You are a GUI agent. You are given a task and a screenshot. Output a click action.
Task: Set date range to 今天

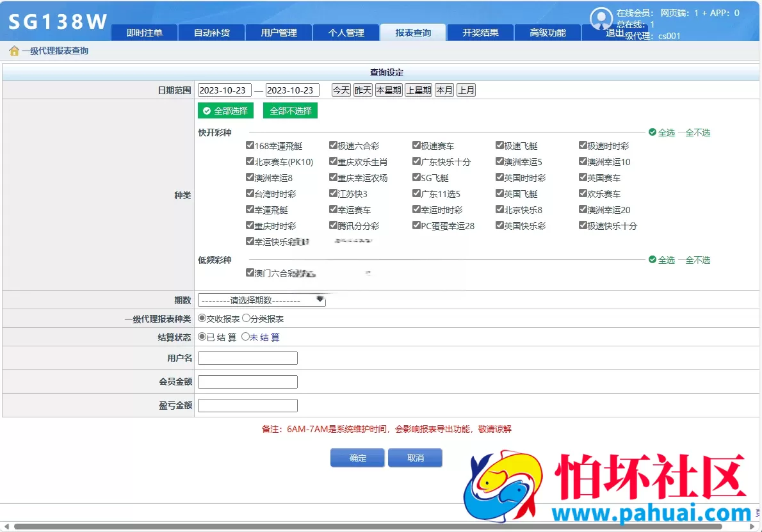click(341, 90)
